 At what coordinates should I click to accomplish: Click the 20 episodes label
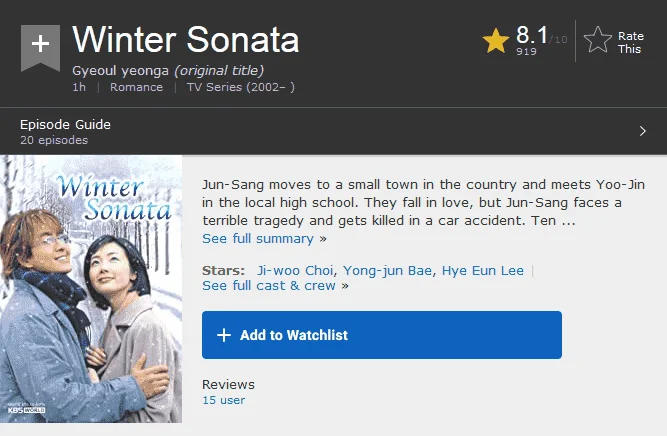pyautogui.click(x=54, y=140)
